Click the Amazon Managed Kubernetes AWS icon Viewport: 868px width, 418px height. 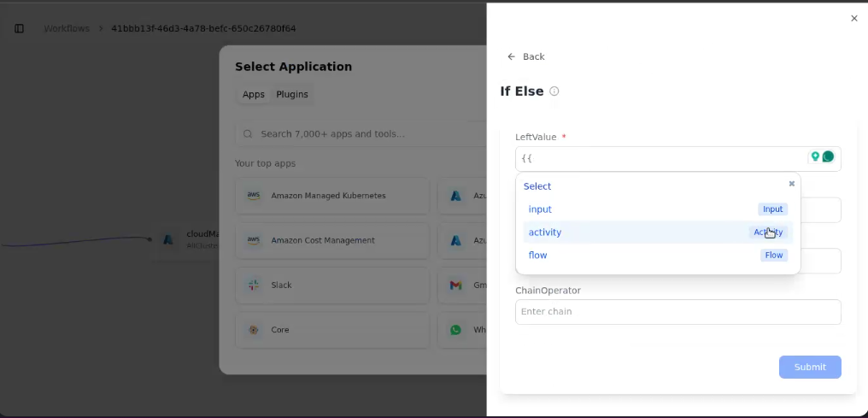[x=254, y=196]
